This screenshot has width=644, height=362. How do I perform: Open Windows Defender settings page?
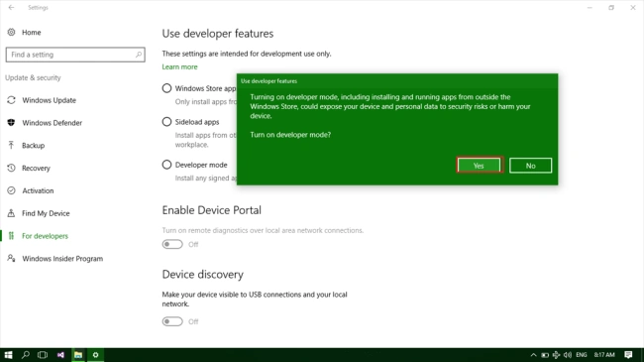coord(53,123)
